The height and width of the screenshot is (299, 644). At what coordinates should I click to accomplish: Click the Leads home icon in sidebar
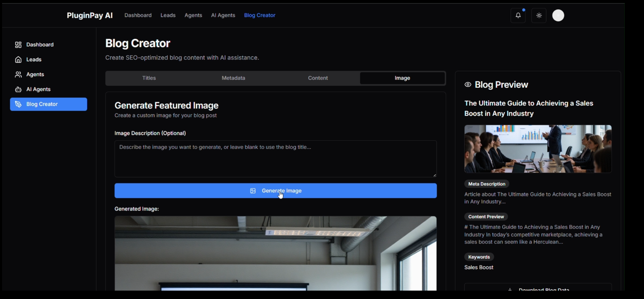[18, 59]
